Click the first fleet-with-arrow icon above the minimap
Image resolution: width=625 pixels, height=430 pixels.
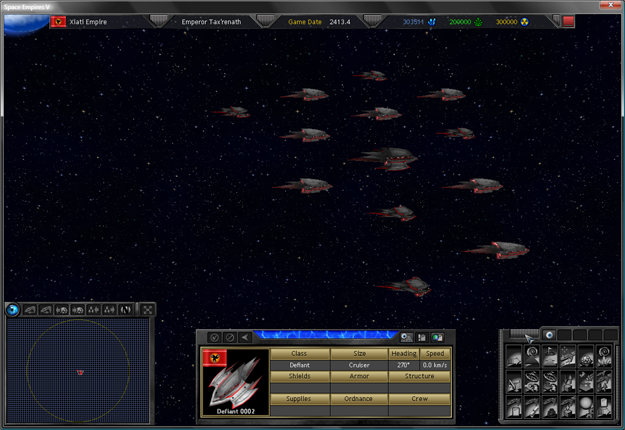[93, 310]
